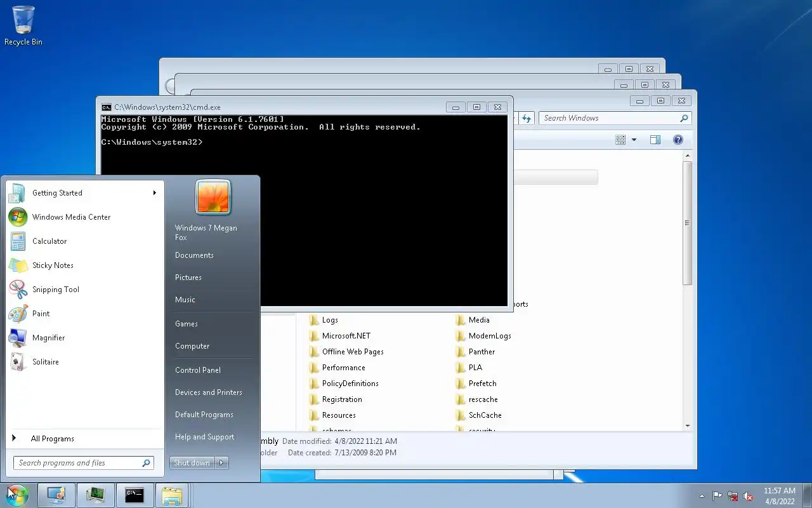812x508 pixels.
Task: Click the muted volume tray icon
Action: [749, 496]
